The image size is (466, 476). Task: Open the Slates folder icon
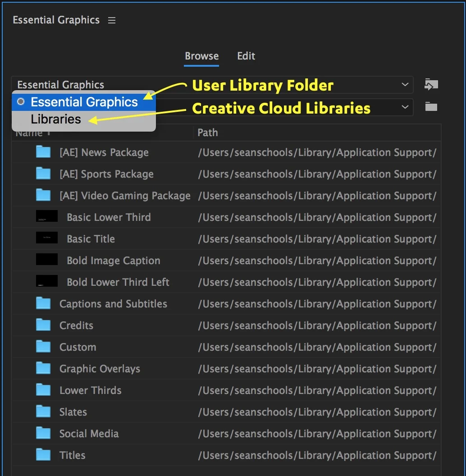tap(43, 412)
